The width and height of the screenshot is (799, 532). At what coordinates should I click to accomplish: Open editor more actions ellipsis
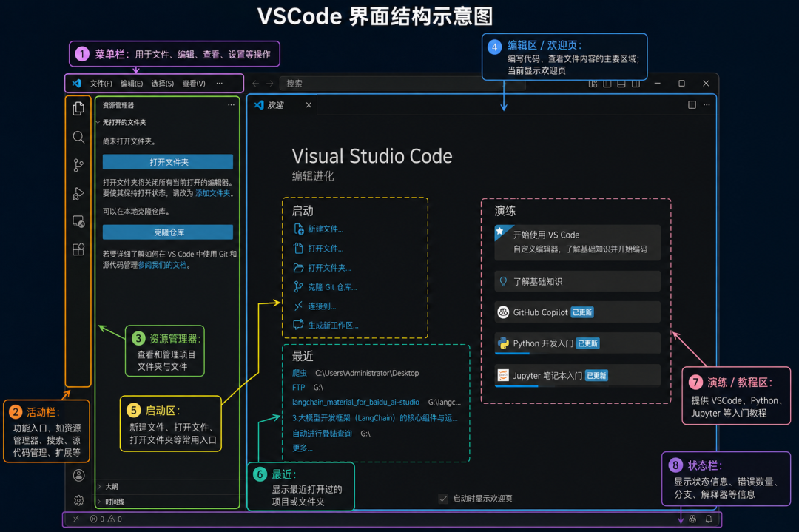[x=707, y=104]
